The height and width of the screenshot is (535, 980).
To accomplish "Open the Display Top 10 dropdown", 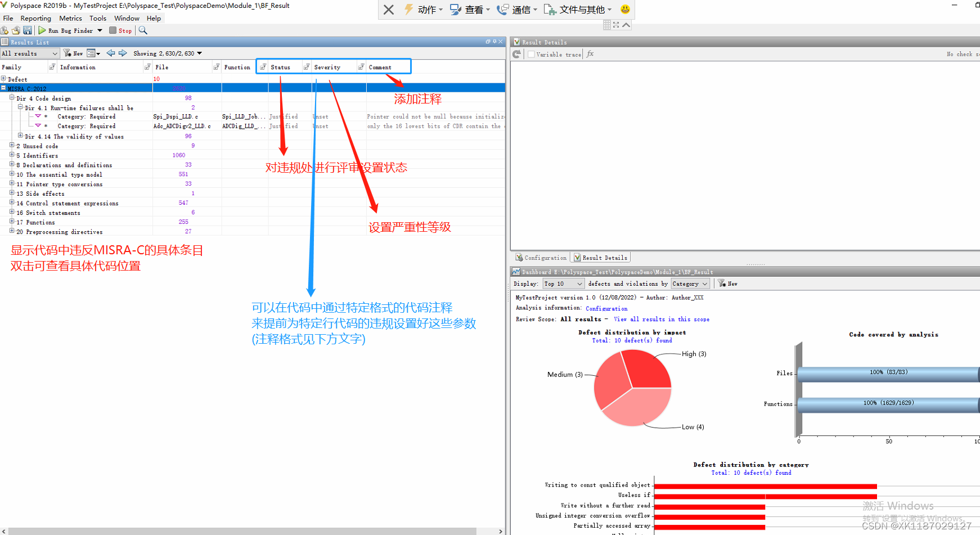I will (x=563, y=284).
